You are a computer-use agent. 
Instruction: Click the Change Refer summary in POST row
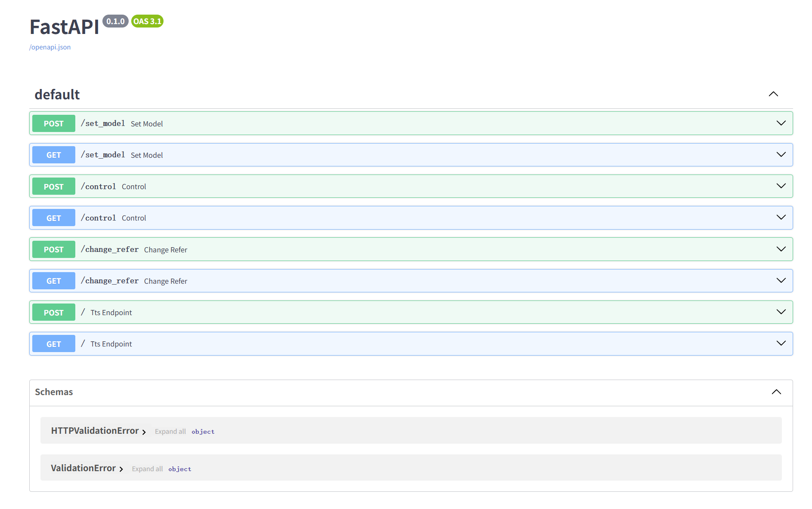166,250
